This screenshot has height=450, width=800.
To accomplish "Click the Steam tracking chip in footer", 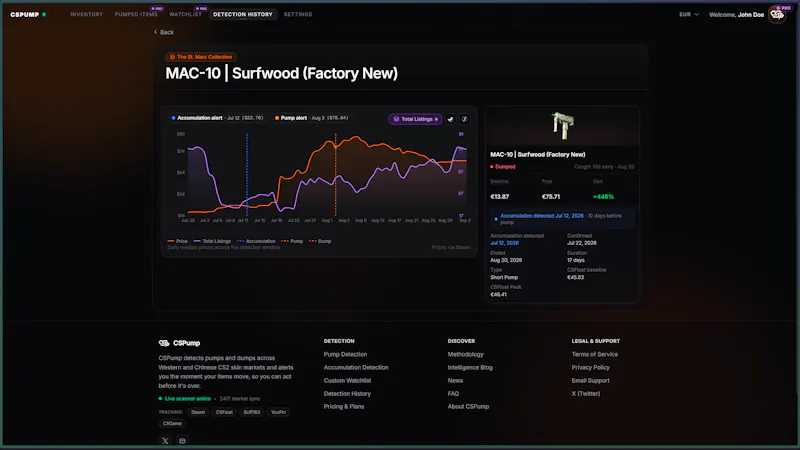I will coord(198,412).
